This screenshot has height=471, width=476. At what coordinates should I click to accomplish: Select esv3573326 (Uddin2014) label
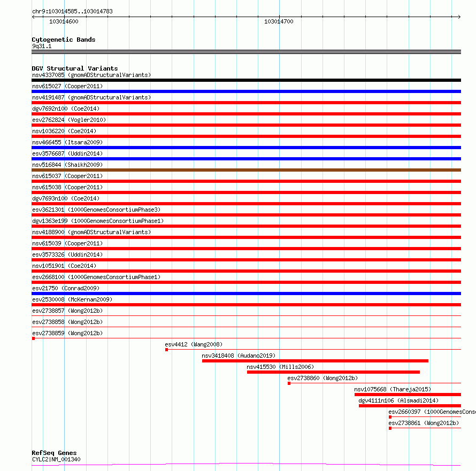tap(67, 254)
